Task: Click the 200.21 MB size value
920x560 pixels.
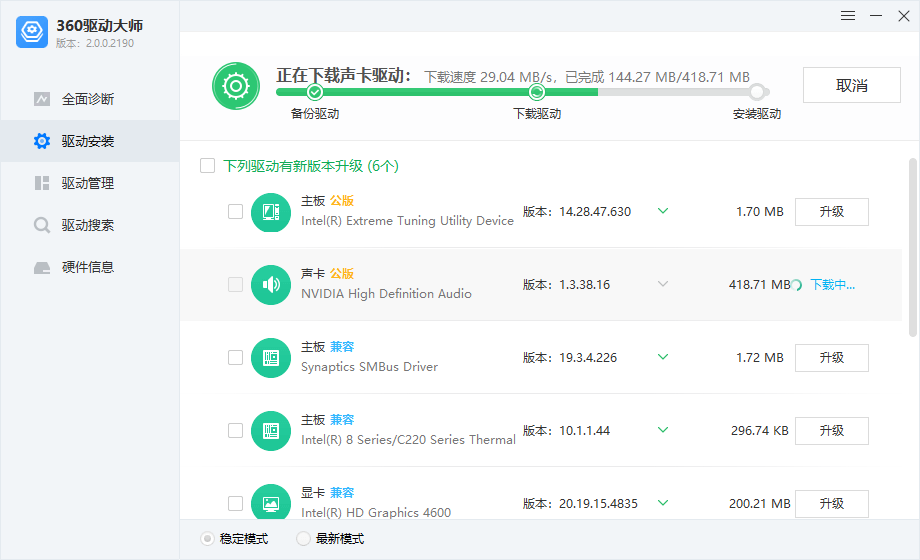Action: click(x=759, y=504)
